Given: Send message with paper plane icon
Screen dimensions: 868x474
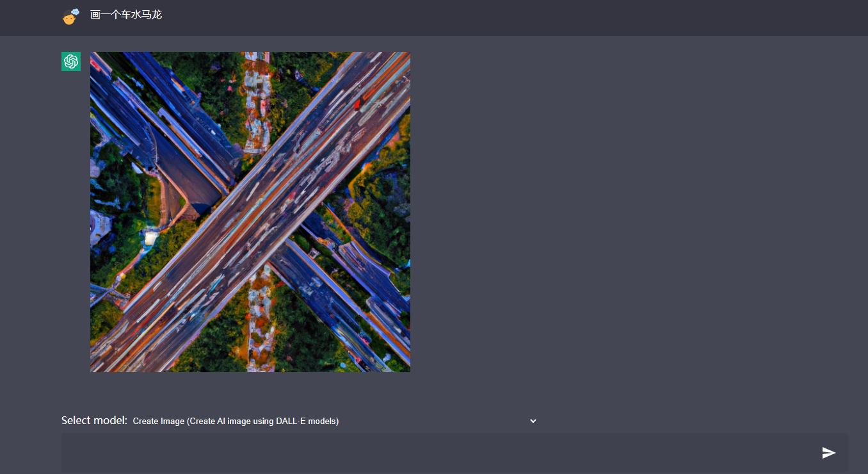Looking at the screenshot, I should (829, 453).
